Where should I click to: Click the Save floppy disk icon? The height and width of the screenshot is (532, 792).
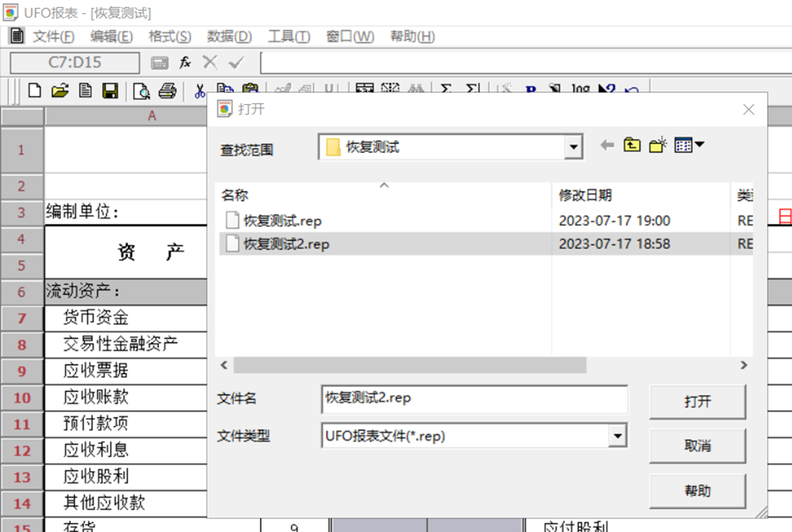click(x=110, y=91)
